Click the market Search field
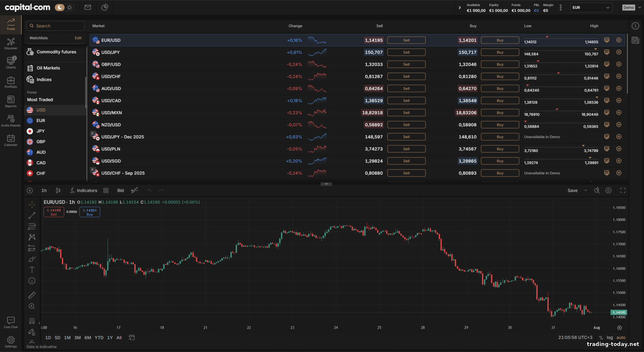The image size is (644, 352). (x=56, y=26)
